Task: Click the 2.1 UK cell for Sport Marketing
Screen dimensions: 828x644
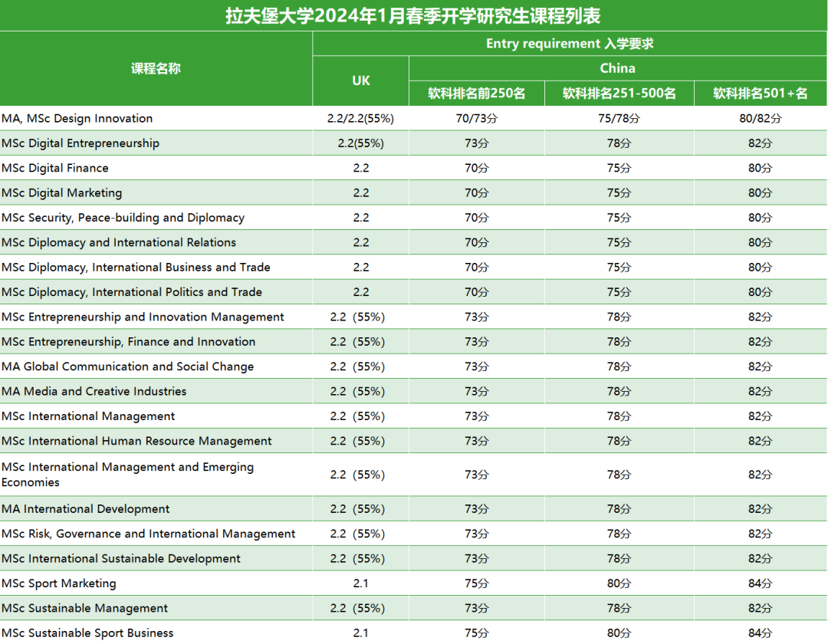Action: click(x=360, y=583)
